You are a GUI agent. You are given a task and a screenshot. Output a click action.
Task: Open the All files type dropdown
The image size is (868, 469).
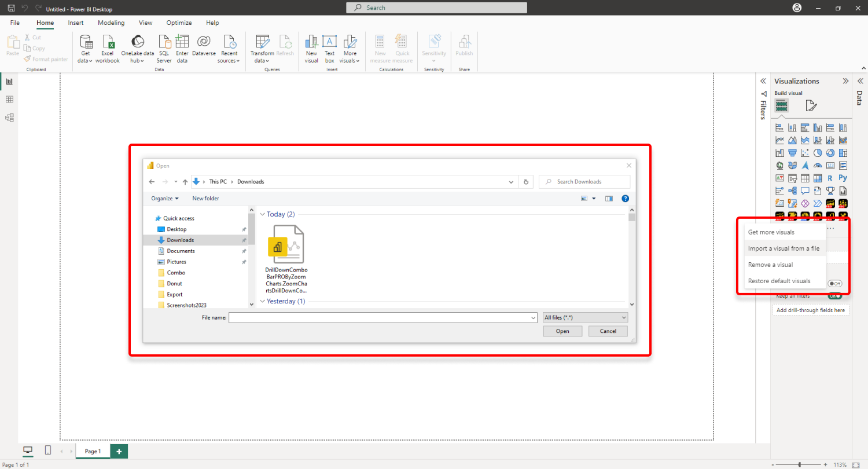click(586, 317)
